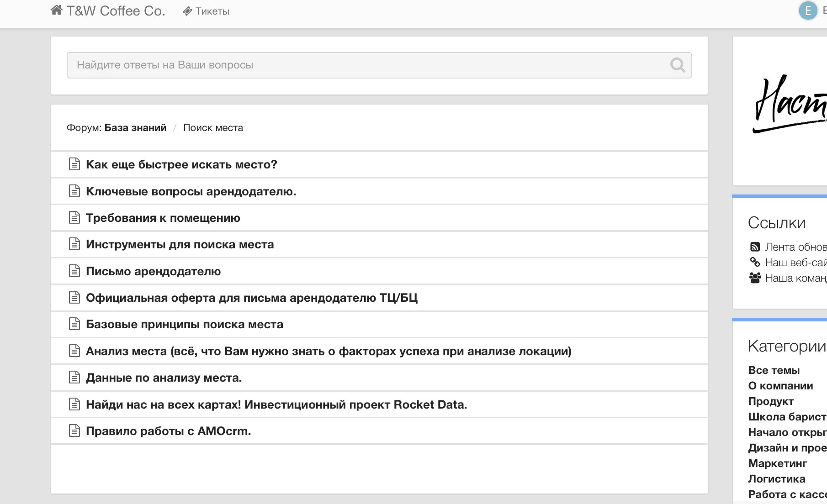Open article Ключевые вопросы арендодателю.

coord(191,191)
